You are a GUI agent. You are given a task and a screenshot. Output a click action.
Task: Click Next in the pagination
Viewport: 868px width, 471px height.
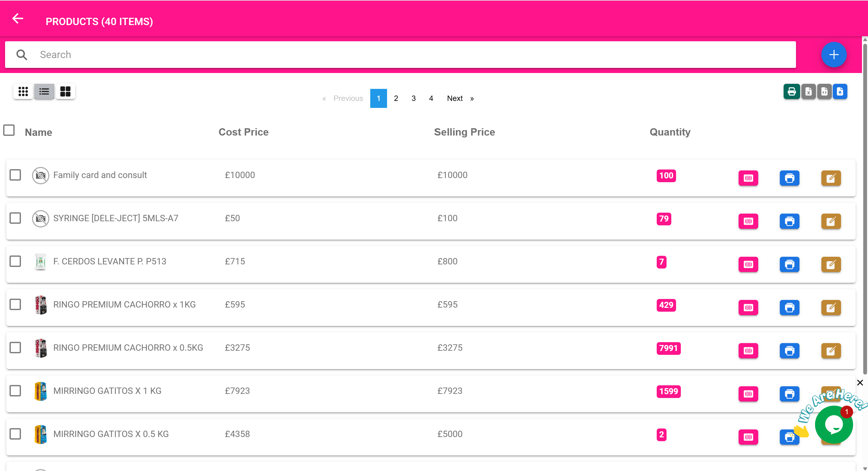click(x=460, y=98)
